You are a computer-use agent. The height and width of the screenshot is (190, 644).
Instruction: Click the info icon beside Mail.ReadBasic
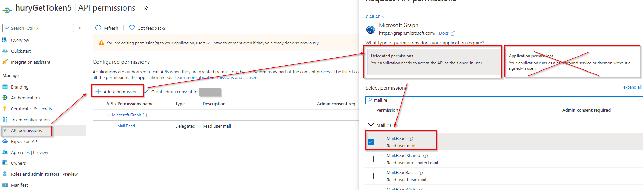(x=421, y=172)
